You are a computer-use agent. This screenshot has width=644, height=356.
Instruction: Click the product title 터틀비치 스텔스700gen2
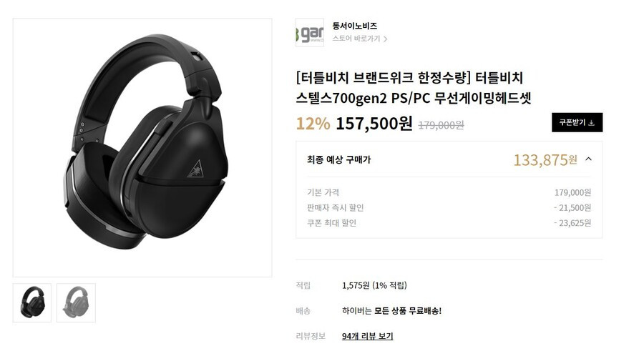pyautogui.click(x=413, y=88)
